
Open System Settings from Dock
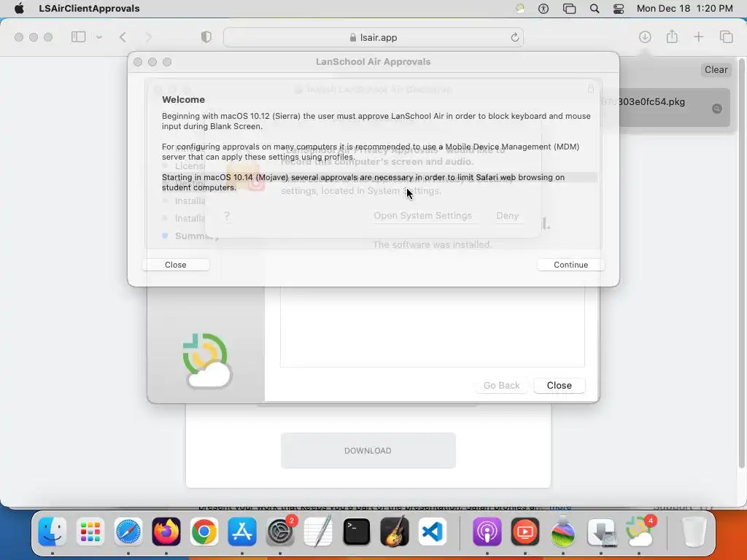point(280,532)
